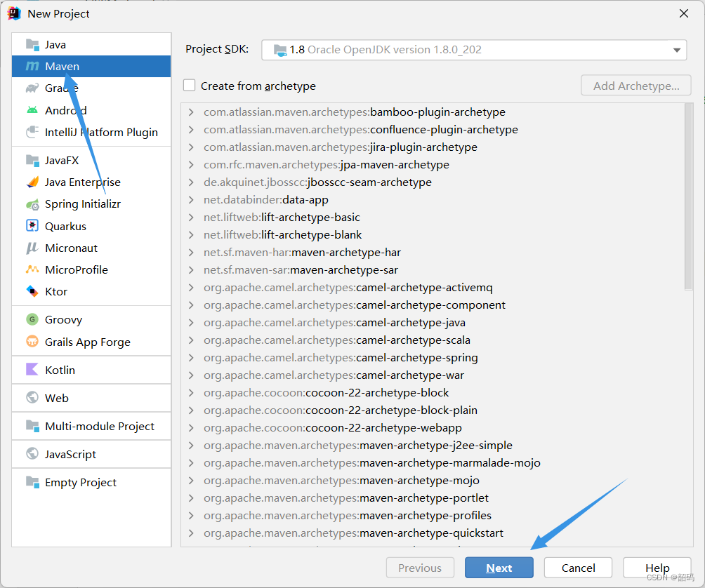Choose Spring Initializr from project types
Screen dimensions: 705x588
tap(91, 204)
